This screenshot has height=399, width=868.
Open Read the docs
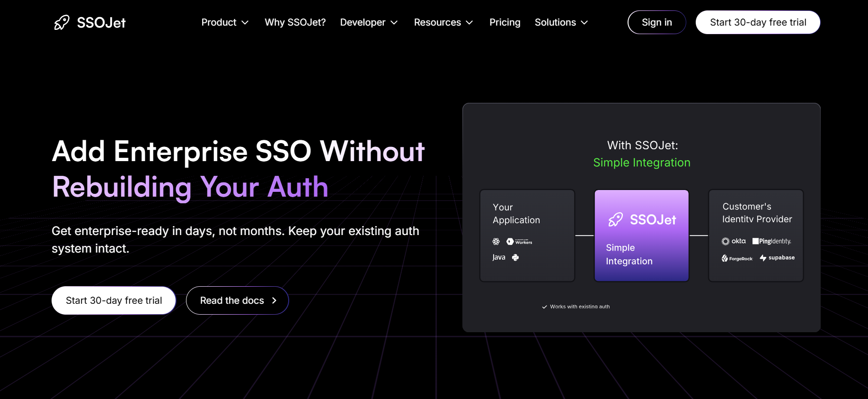click(238, 300)
